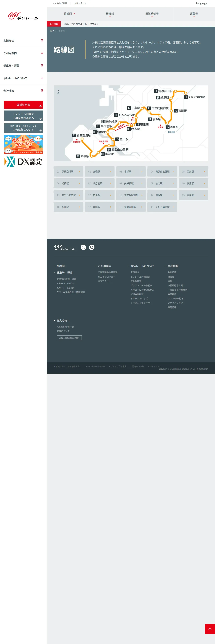Select station button 08 美栄橋駅
215x644 pixels.
(131, 184)
